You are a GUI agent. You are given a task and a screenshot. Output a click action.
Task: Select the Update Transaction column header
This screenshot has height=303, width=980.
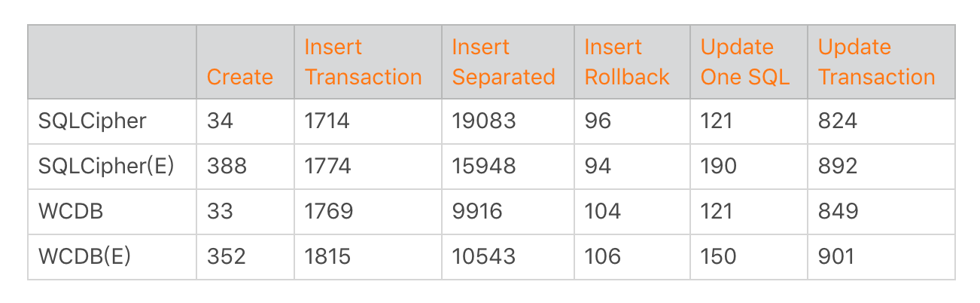pos(876,62)
